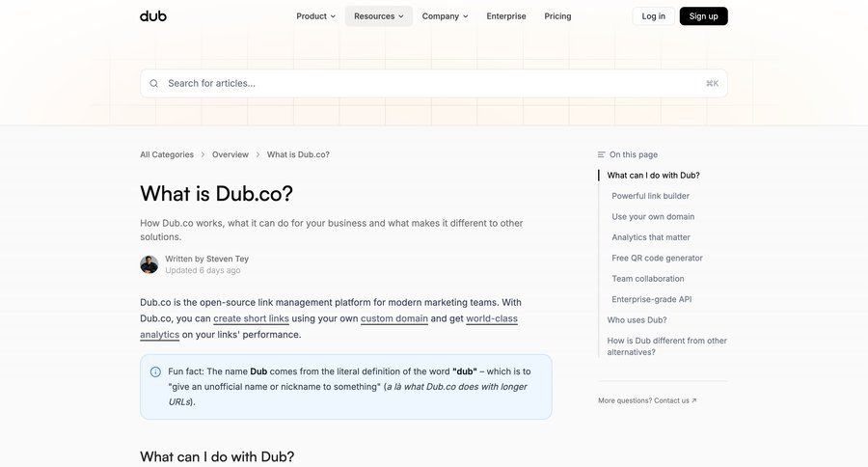The image size is (868, 467).
Task: Click the Sign up button
Action: 704,16
